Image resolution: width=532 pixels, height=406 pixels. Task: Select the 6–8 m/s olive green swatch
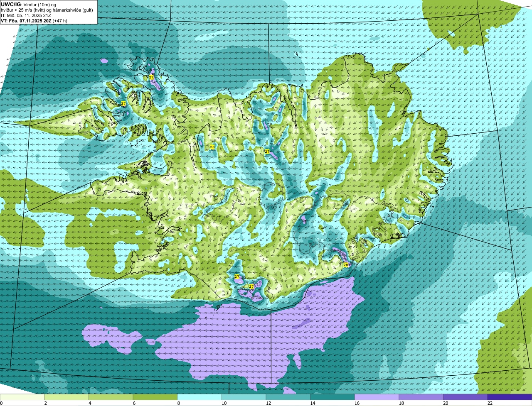tap(155, 397)
